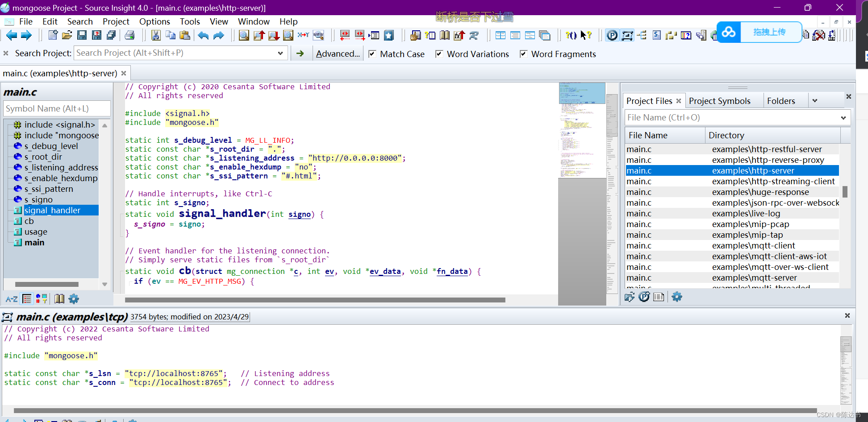This screenshot has width=868, height=422.
Task: Search backward with red up arrow
Action: pyautogui.click(x=259, y=35)
